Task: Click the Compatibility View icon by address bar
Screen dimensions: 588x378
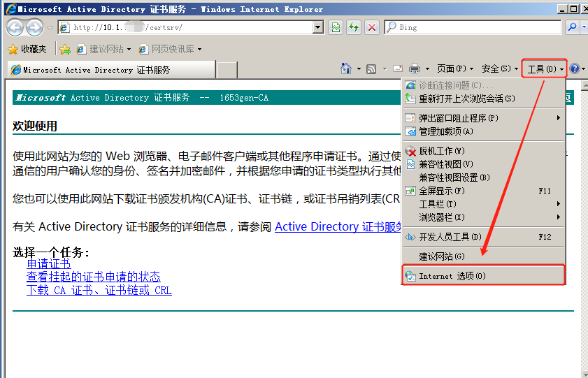Action: (336, 27)
